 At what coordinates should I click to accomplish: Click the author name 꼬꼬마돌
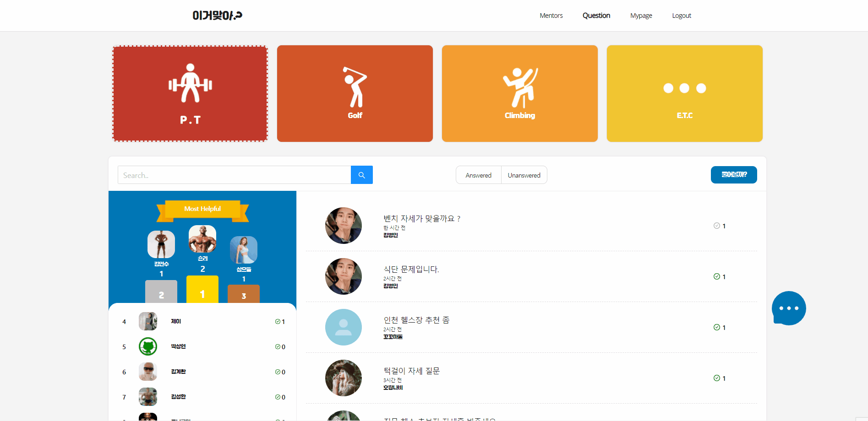tap(393, 337)
